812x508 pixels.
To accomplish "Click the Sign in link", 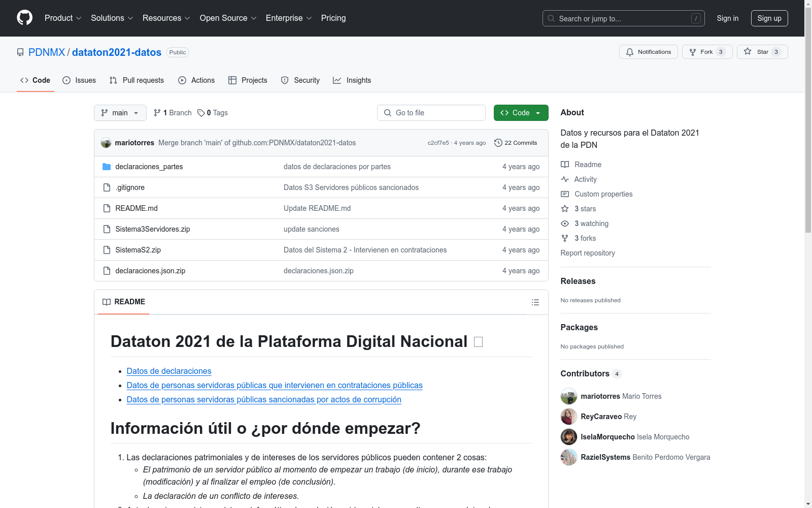I will coord(728,18).
